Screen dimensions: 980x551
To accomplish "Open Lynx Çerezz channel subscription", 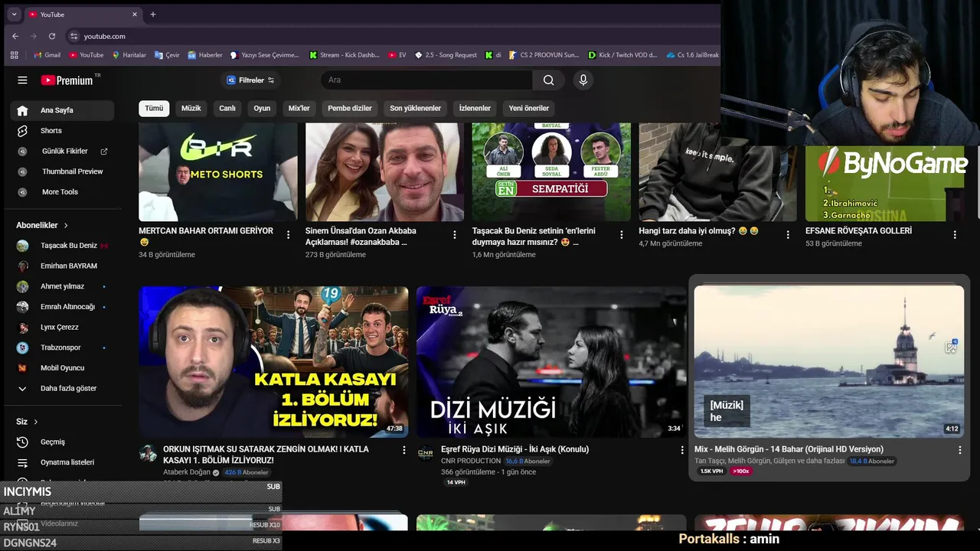I will (62, 327).
